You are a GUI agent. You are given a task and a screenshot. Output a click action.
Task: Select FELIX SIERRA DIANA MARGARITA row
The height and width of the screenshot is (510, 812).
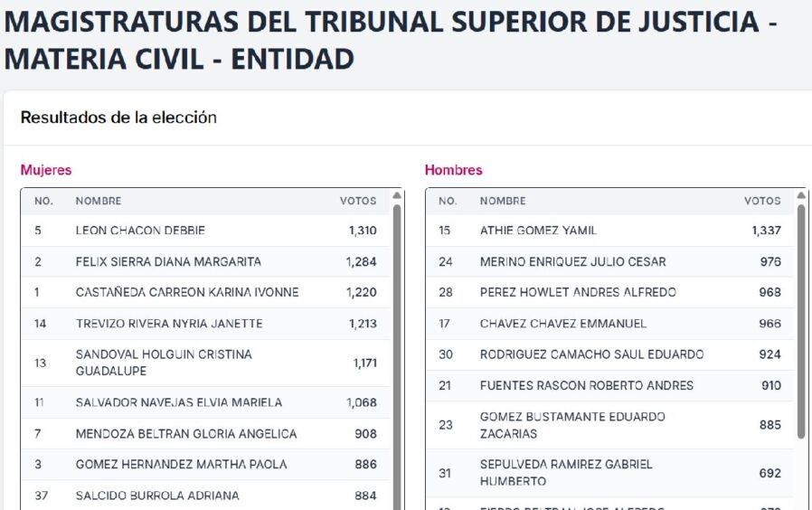(206, 261)
